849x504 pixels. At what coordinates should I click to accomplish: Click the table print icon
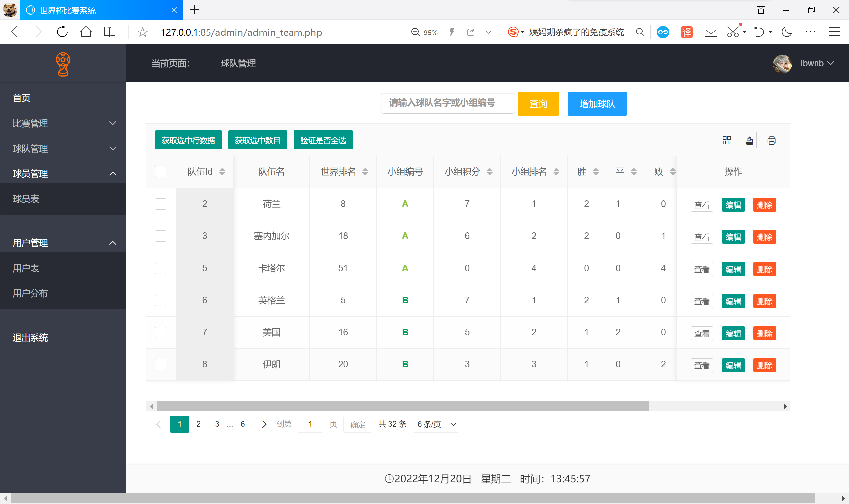coord(771,140)
